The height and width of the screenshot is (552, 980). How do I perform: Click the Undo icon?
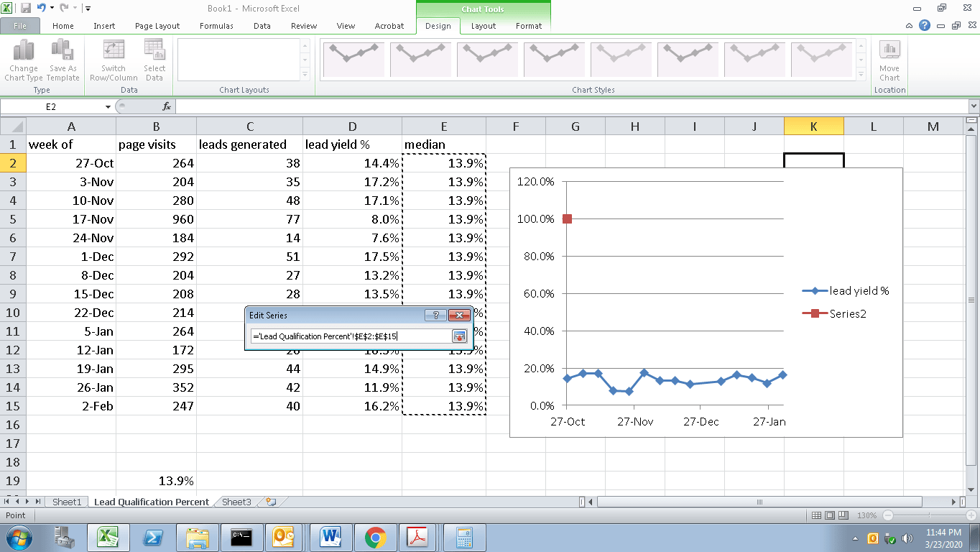pos(41,8)
